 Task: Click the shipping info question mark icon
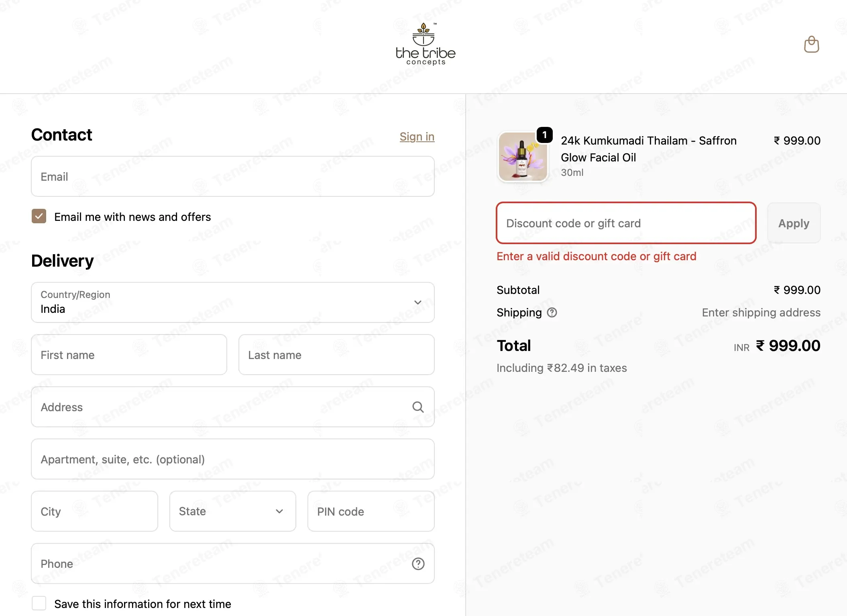[x=552, y=312]
